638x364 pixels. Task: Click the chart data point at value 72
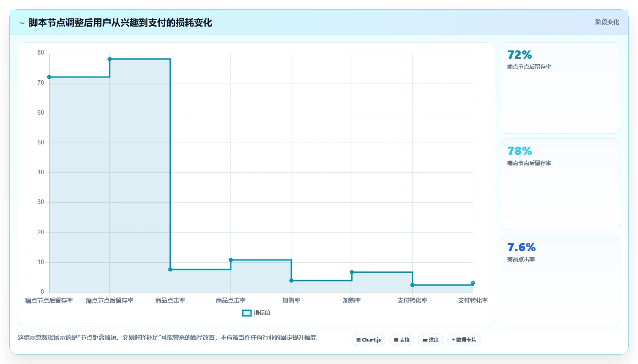pos(49,77)
